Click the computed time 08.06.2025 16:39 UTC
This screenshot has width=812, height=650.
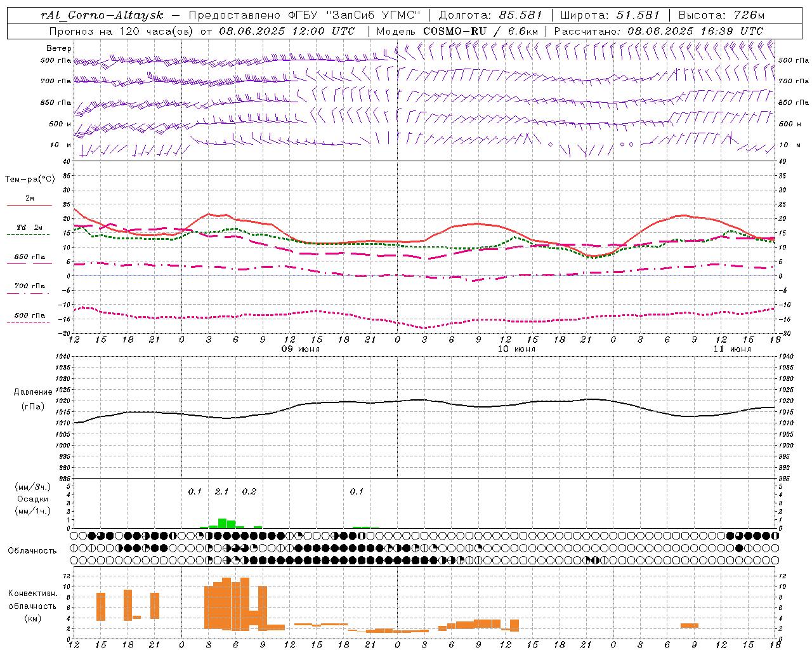pyautogui.click(x=695, y=31)
